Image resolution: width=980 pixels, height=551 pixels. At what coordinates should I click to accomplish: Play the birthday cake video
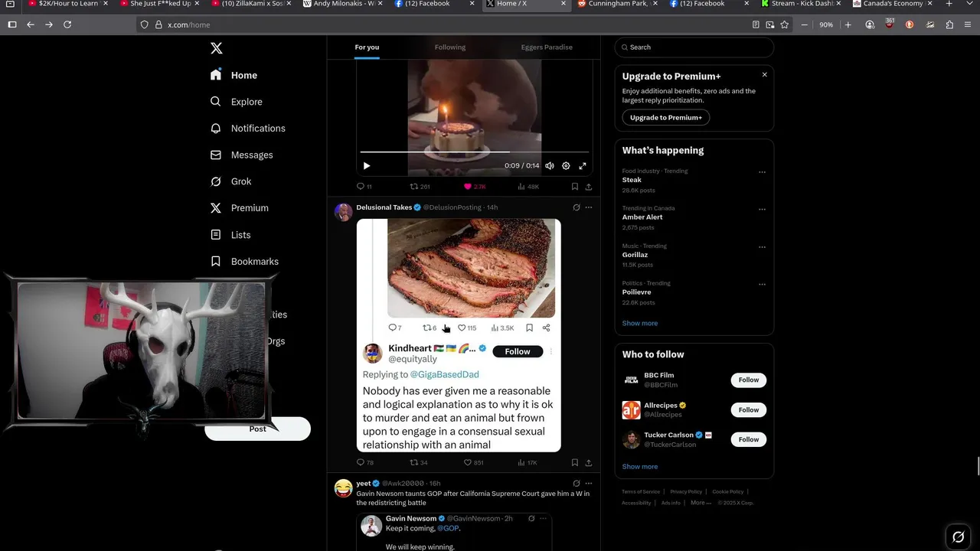click(367, 166)
